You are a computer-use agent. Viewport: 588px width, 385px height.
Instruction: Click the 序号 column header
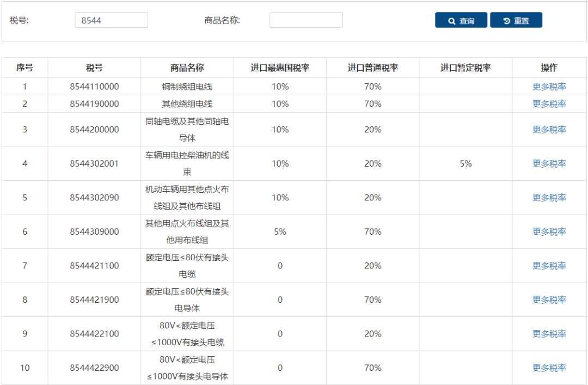click(x=24, y=67)
